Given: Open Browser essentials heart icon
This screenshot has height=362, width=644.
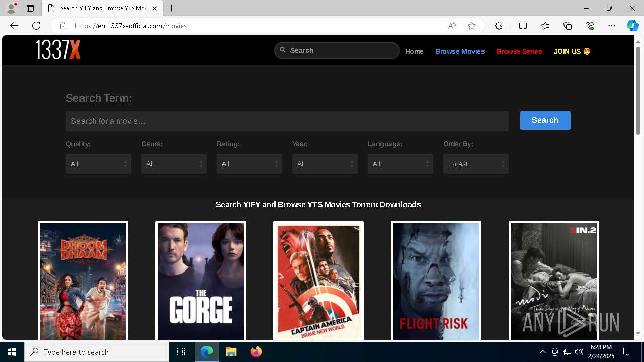Looking at the screenshot, I should 590,26.
